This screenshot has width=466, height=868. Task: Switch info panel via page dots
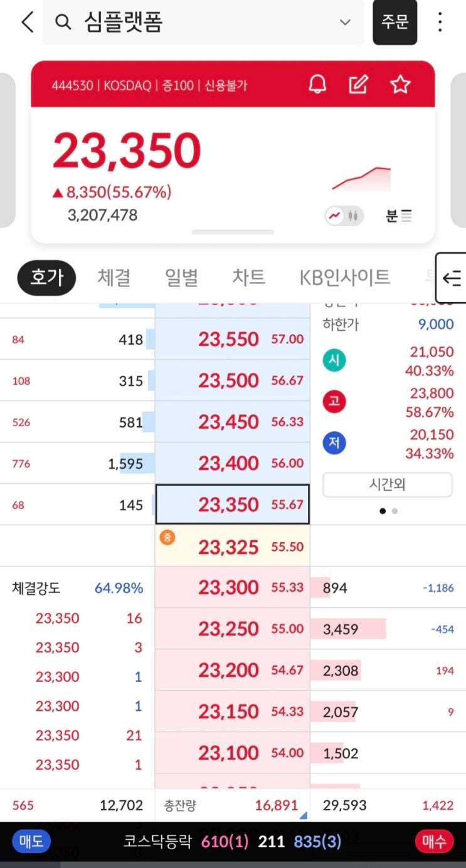click(388, 511)
